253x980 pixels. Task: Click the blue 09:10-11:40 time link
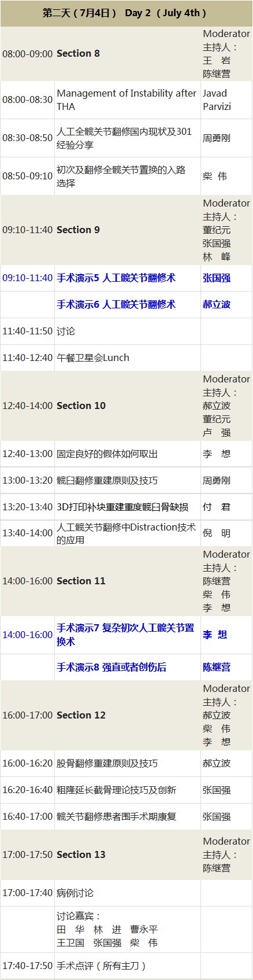tap(27, 278)
